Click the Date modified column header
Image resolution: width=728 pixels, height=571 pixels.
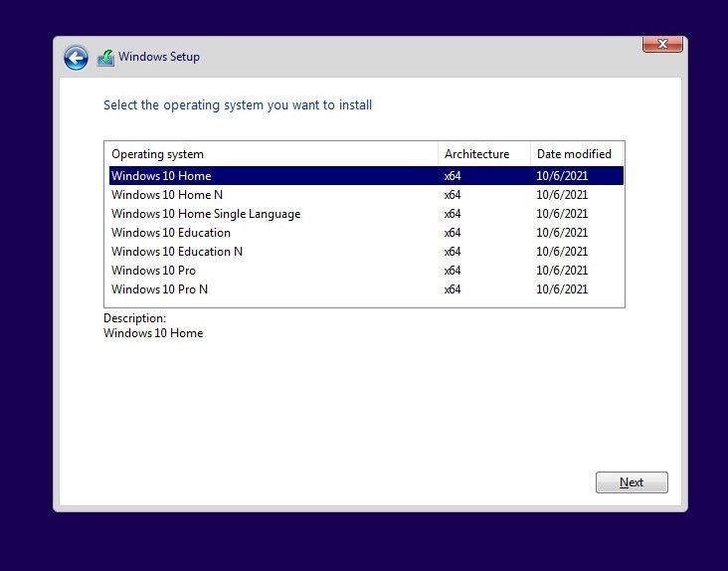(x=577, y=154)
